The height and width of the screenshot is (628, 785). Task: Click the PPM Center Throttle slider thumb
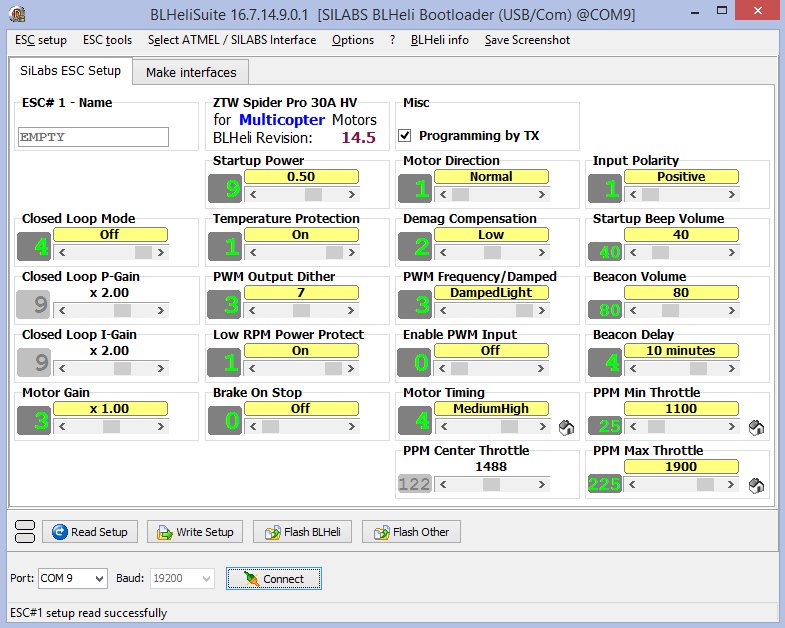pyautogui.click(x=491, y=485)
